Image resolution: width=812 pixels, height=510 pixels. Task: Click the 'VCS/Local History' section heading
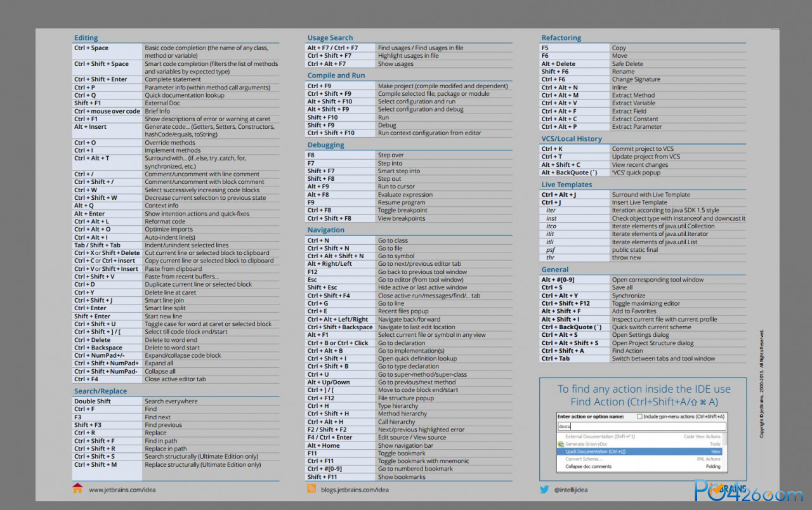(572, 139)
